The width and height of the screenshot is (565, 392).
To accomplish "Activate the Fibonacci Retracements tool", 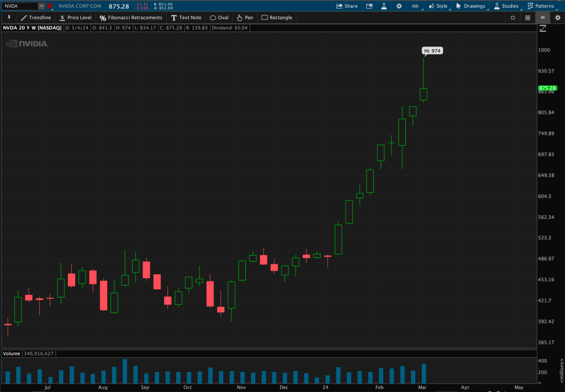I will (x=131, y=18).
